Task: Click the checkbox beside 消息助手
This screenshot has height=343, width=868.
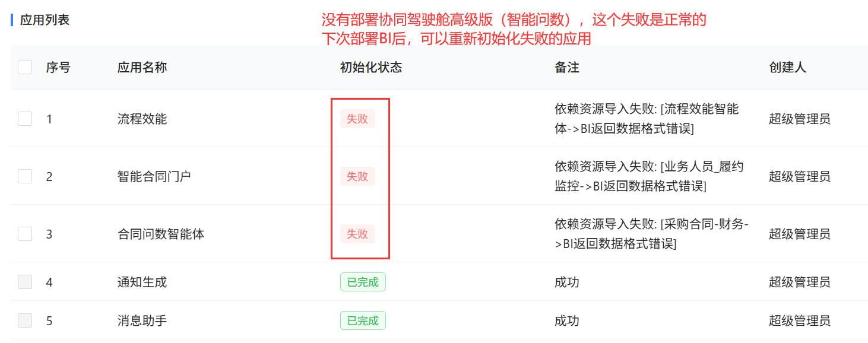Action: (25, 320)
